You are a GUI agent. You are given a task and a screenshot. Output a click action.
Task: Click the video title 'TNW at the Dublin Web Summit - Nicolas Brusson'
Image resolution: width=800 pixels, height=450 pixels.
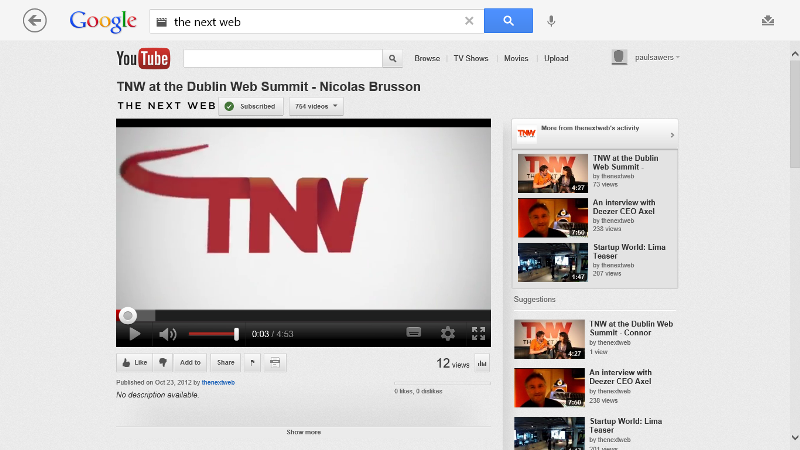point(268,86)
